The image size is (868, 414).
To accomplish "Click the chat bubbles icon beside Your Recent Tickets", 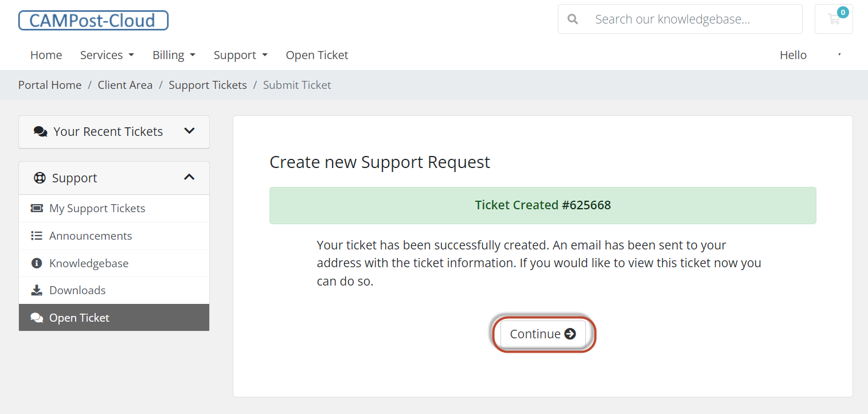I will click(40, 131).
